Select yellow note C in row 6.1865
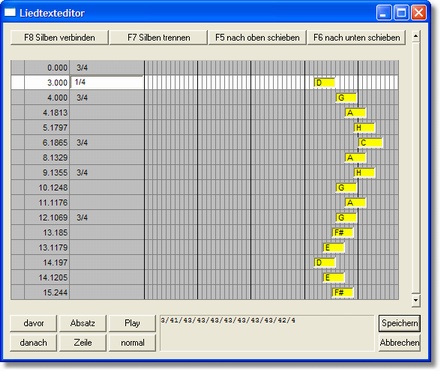This screenshot has height=371, width=440. coord(370,143)
